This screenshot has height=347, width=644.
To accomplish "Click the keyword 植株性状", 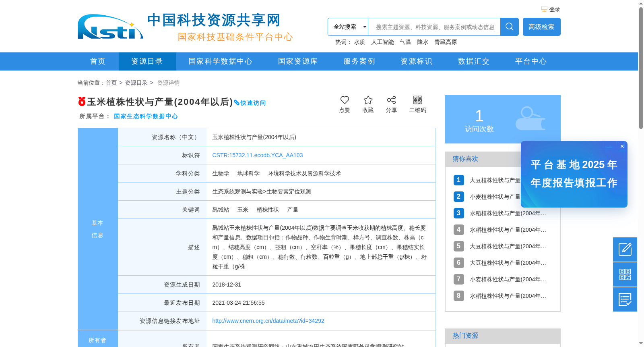I will (x=268, y=210).
